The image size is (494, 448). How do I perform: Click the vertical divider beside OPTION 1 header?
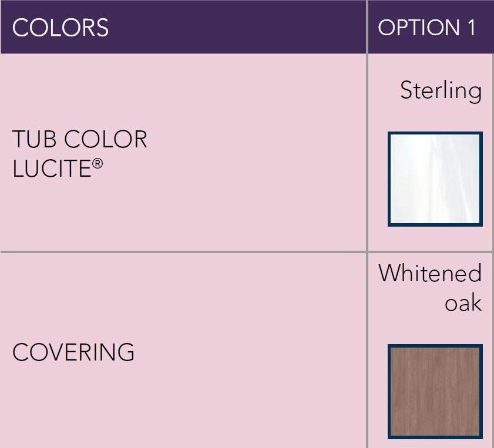[x=367, y=27]
